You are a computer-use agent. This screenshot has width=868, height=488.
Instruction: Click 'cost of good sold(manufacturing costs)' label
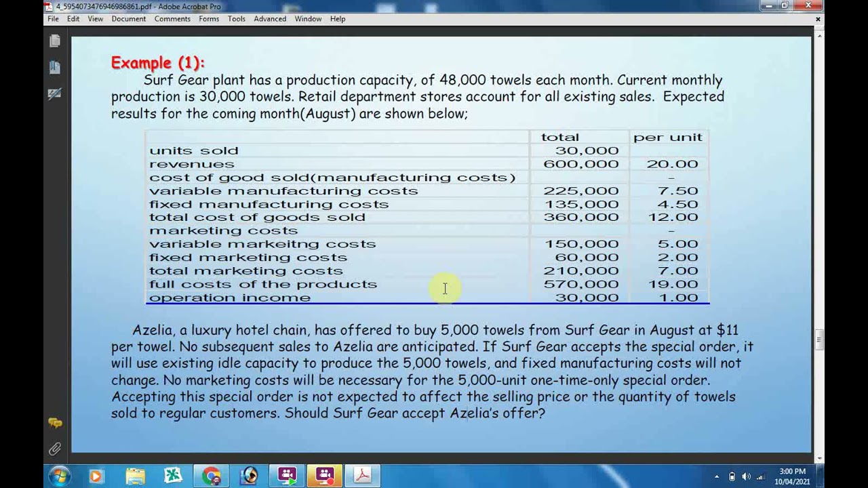(x=332, y=178)
